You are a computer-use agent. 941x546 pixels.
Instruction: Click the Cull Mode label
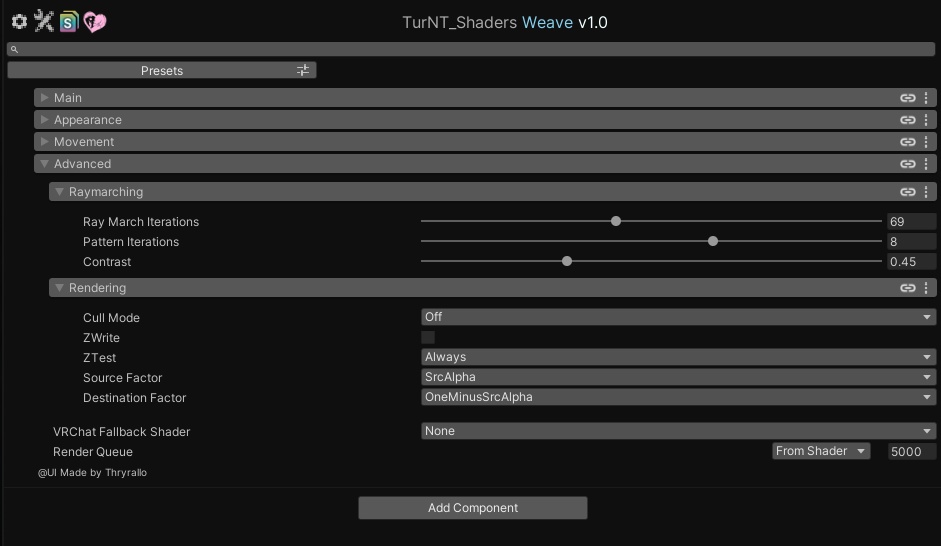pos(111,317)
